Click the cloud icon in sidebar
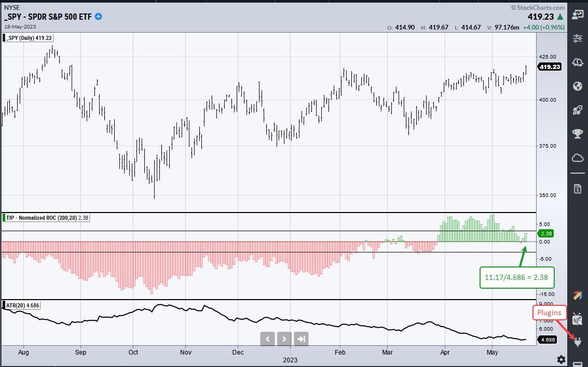Screen dimensions: 588x367 click(577, 158)
